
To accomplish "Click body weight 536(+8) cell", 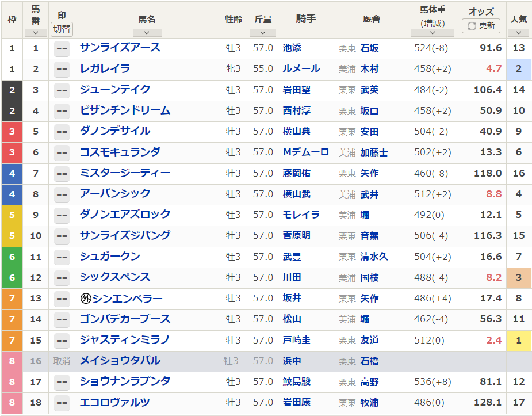I will click(433, 381).
